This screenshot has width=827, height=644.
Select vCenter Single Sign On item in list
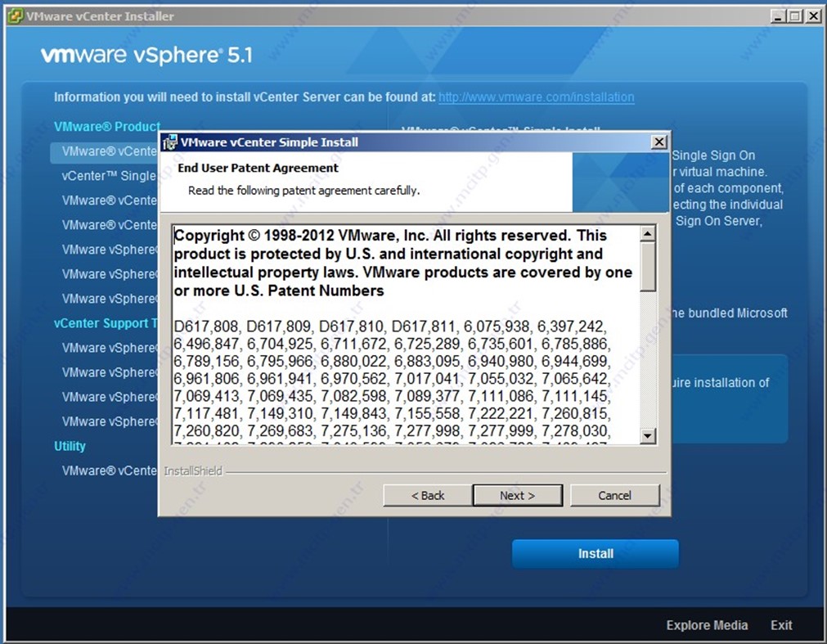tap(109, 176)
